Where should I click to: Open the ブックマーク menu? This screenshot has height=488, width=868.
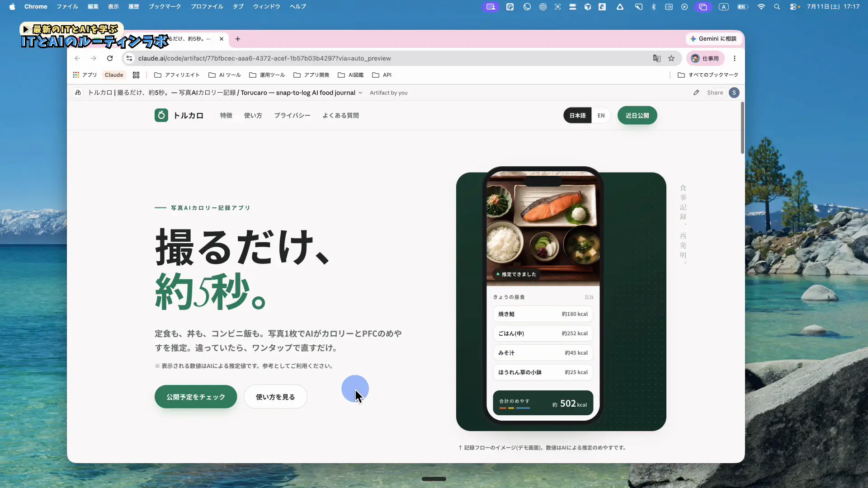click(x=165, y=7)
